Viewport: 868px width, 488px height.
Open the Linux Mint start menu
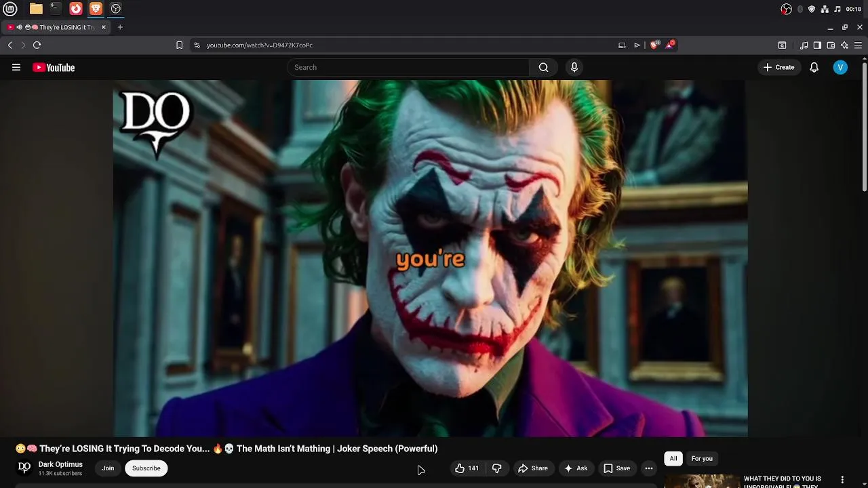pos(10,9)
